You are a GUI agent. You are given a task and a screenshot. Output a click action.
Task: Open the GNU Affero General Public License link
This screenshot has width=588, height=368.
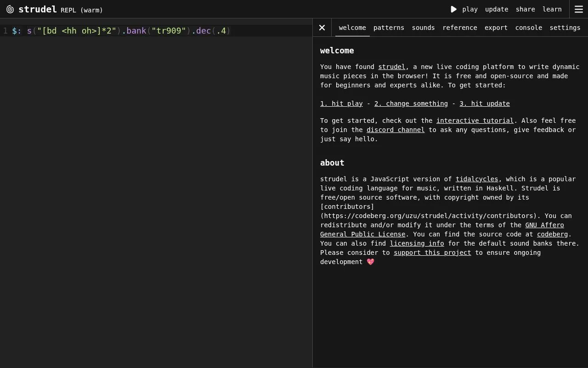point(442,230)
